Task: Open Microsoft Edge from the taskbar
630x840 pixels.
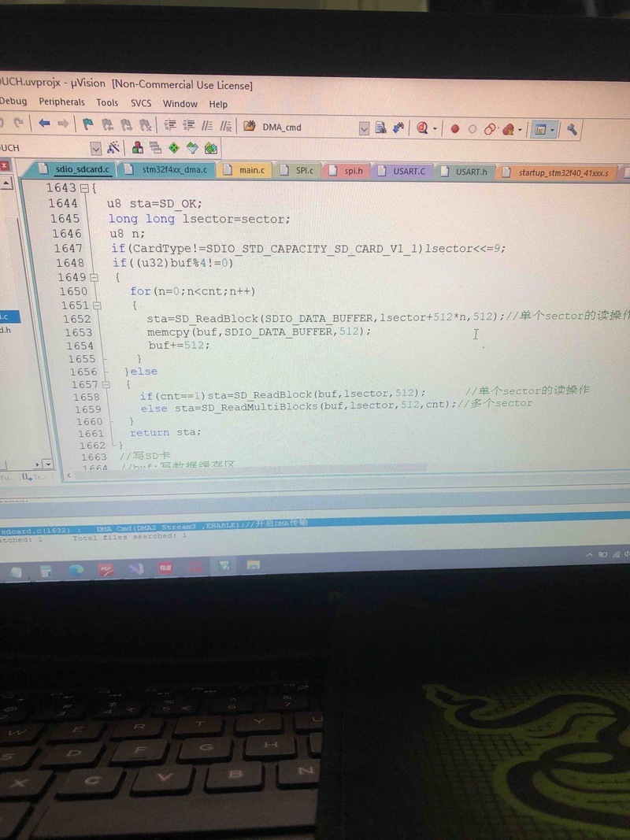Action: coord(76,569)
